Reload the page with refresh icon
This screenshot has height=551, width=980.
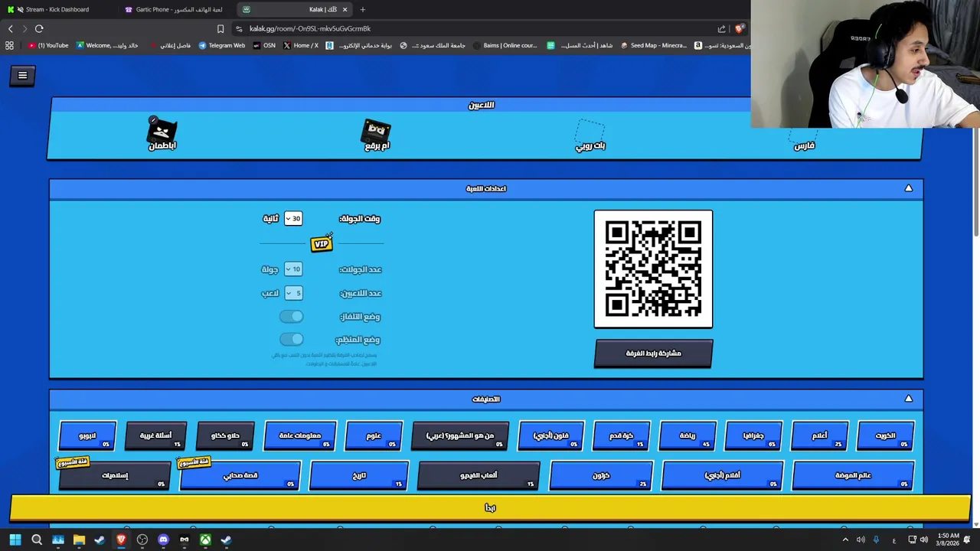(39, 28)
